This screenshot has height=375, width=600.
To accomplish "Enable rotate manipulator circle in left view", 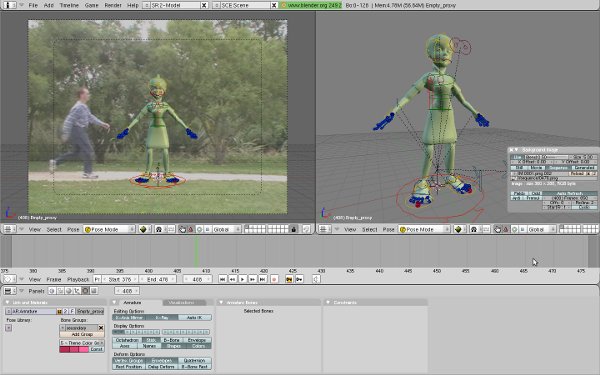I will (199, 229).
